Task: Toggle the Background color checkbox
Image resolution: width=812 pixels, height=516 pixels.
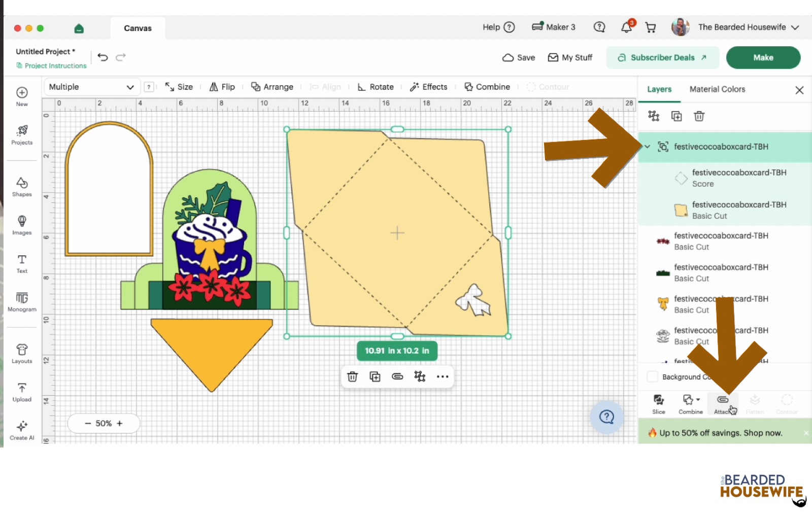Action: tap(653, 377)
